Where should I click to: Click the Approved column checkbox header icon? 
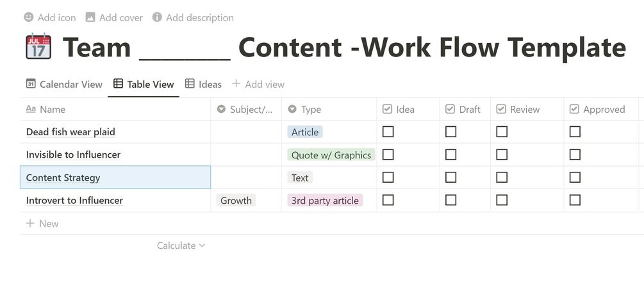coord(575,110)
